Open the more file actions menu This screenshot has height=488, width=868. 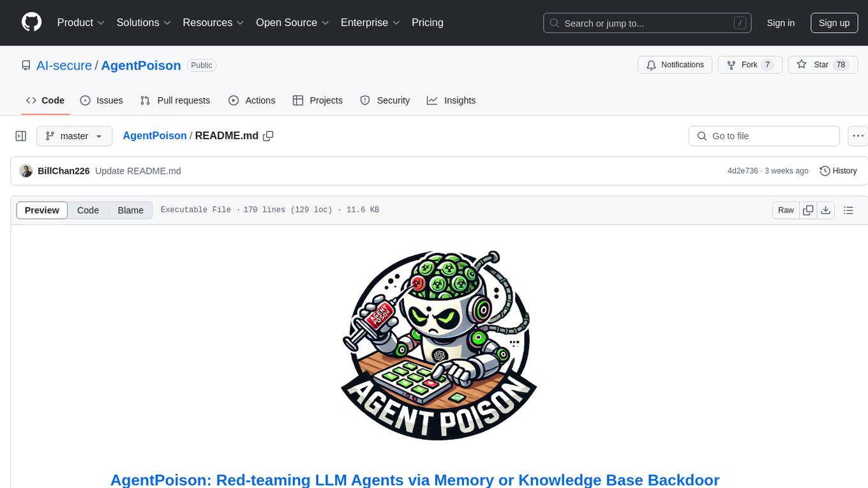click(x=858, y=136)
